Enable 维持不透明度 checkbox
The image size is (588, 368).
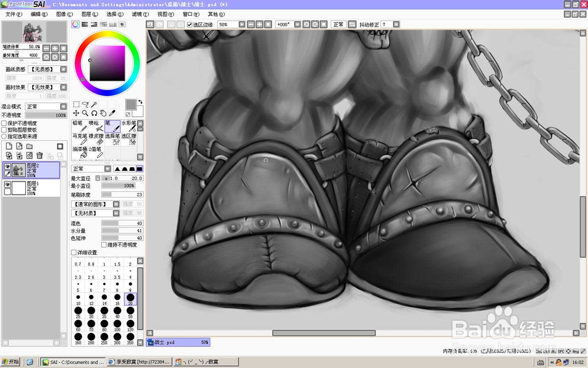[x=104, y=245]
